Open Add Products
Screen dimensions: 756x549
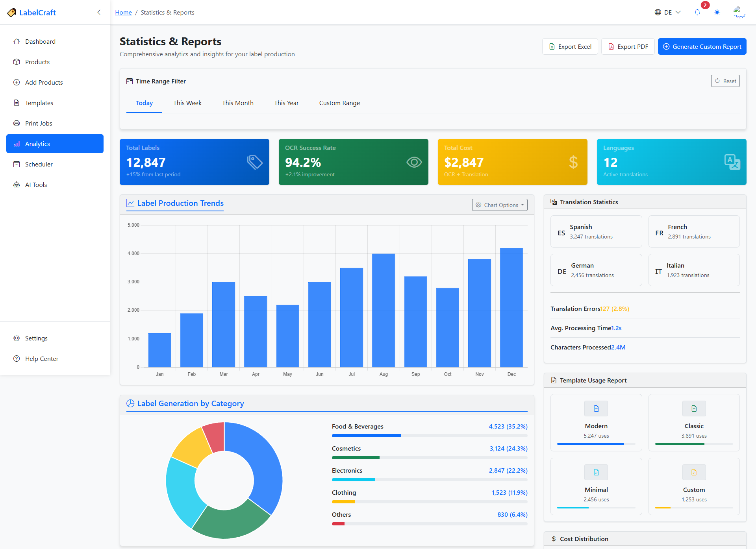[x=44, y=82]
